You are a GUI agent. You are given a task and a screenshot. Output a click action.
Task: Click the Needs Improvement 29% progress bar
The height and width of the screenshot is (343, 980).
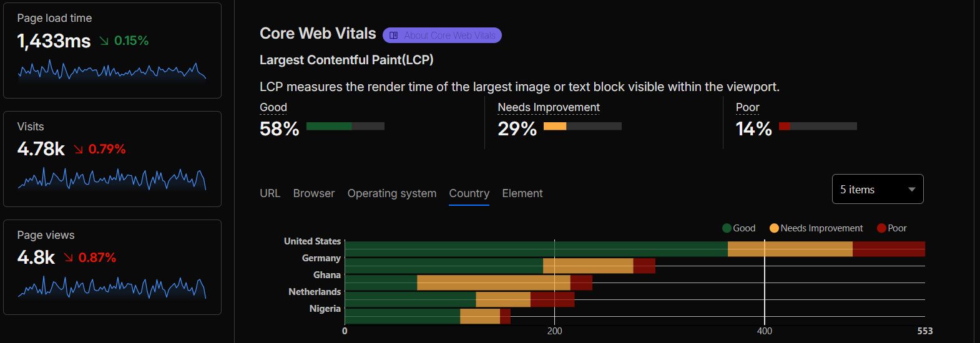coord(582,126)
